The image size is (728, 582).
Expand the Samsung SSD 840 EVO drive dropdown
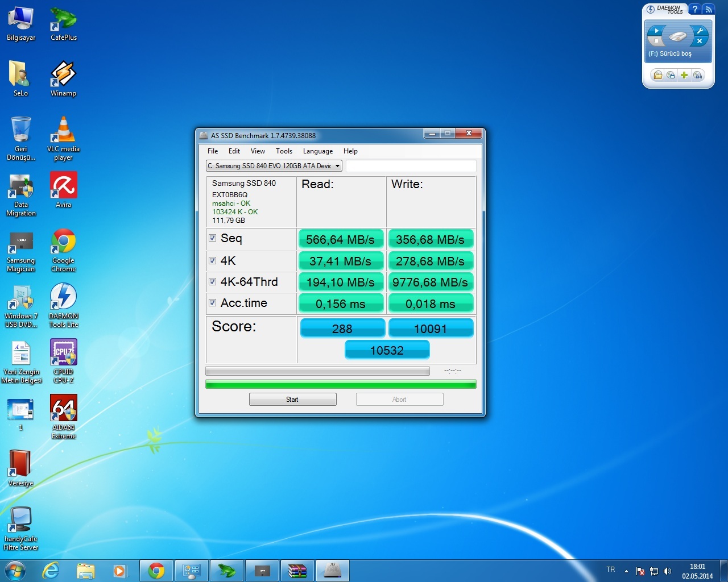point(337,166)
